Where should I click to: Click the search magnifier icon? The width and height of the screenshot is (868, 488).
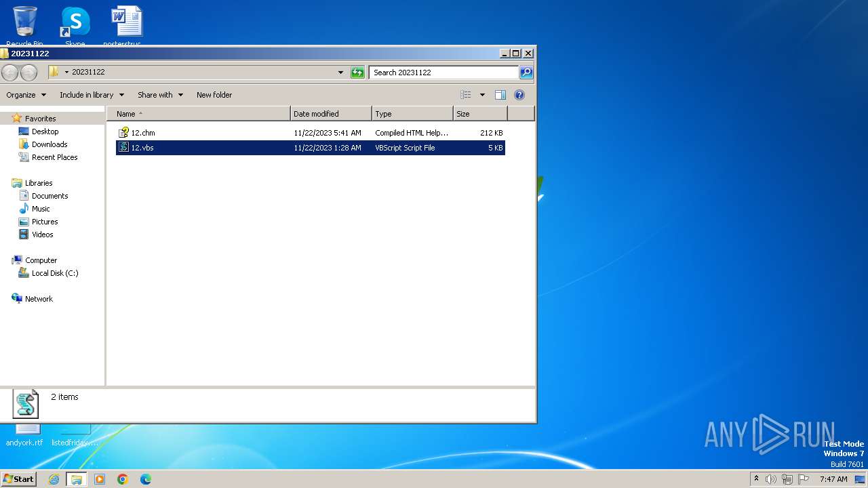click(x=526, y=73)
